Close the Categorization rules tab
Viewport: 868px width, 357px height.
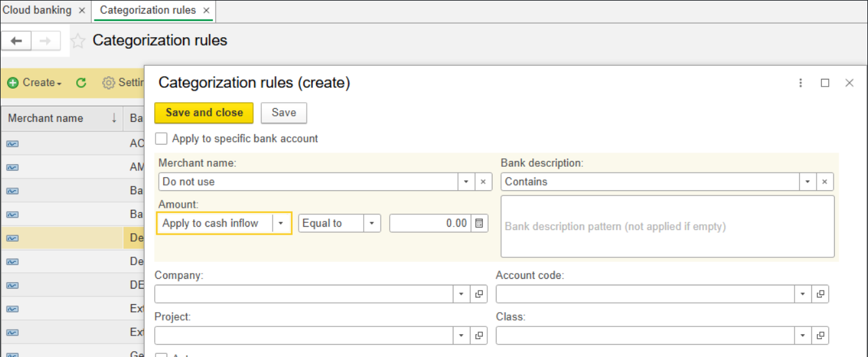(x=206, y=11)
